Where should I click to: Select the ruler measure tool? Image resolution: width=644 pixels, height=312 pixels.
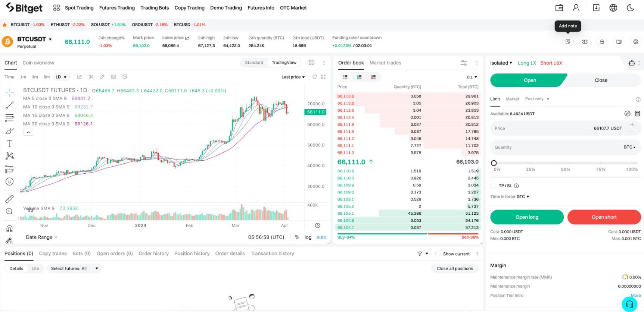[10, 199]
